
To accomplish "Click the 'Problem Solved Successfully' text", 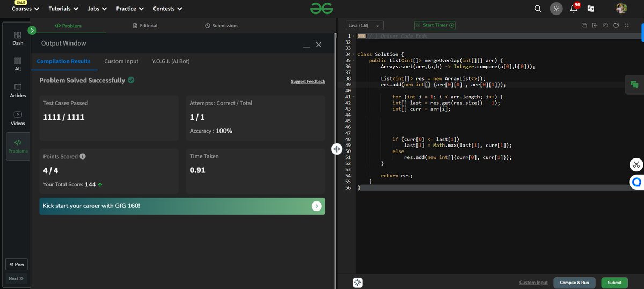I will (x=82, y=80).
